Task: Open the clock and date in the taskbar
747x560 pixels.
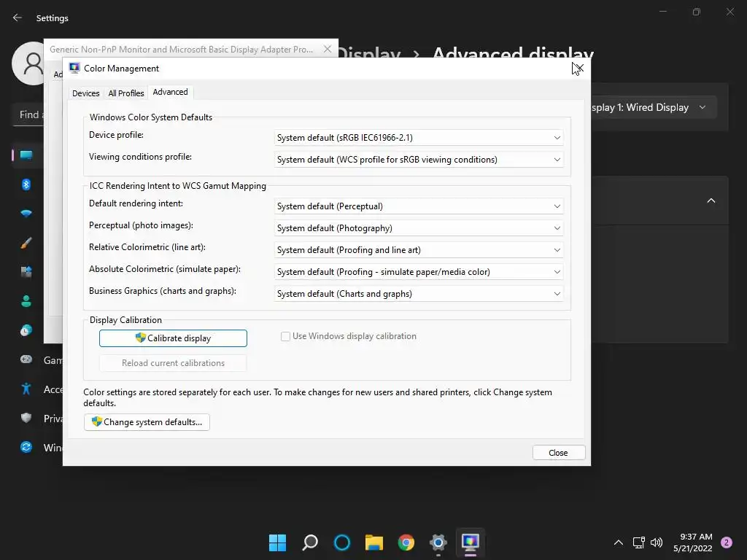Action: (693, 542)
